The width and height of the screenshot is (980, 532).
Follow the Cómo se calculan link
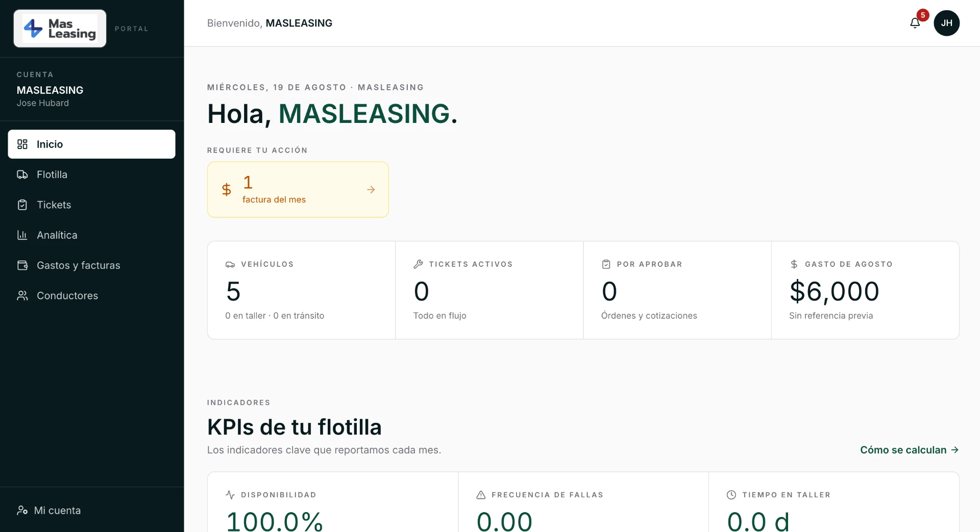point(909,450)
